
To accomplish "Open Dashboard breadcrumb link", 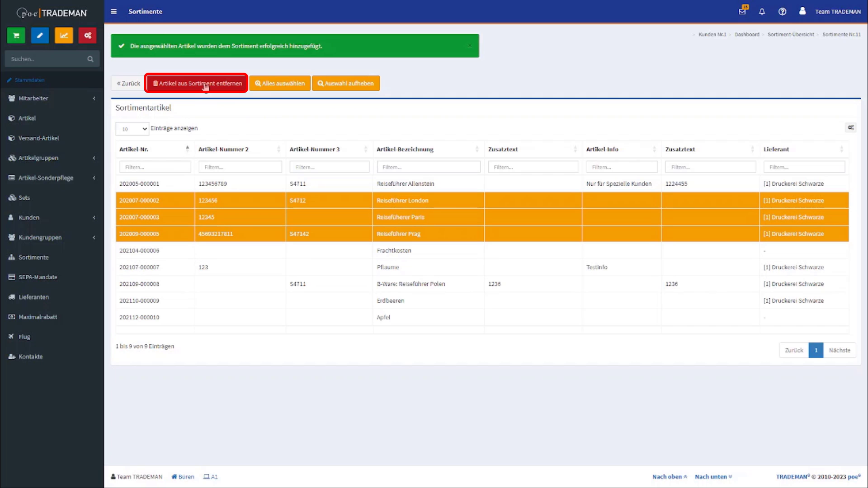I will pos(747,34).
